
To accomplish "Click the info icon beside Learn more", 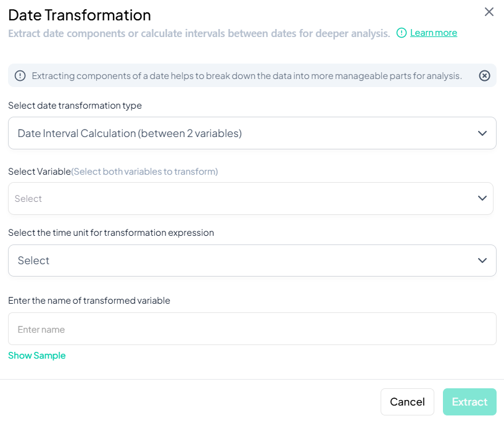I will (402, 33).
